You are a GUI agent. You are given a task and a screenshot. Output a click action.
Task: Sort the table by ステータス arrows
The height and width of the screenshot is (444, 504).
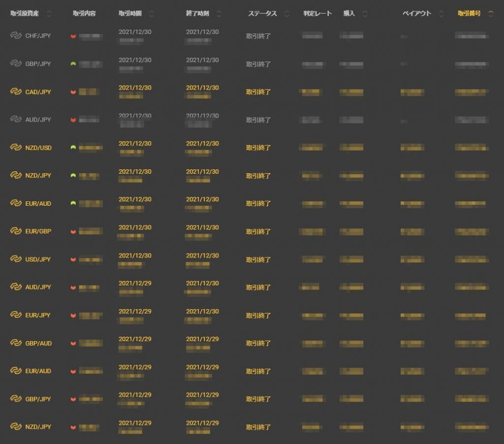pos(287,14)
